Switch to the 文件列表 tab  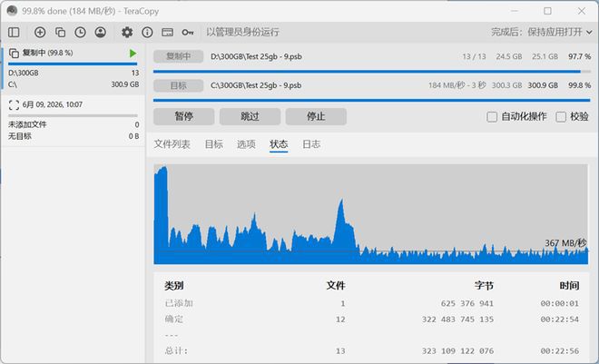coord(172,144)
